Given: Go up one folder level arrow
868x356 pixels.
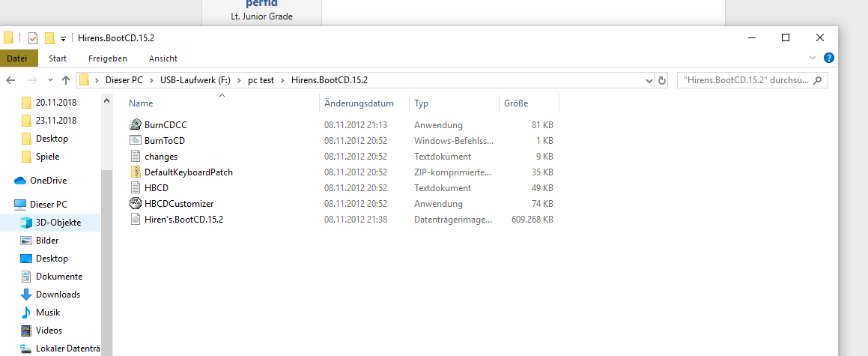Looking at the screenshot, I should [x=66, y=80].
